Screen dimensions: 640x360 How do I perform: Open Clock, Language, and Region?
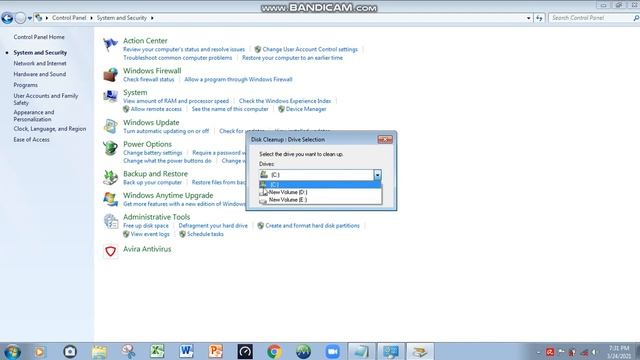point(49,129)
